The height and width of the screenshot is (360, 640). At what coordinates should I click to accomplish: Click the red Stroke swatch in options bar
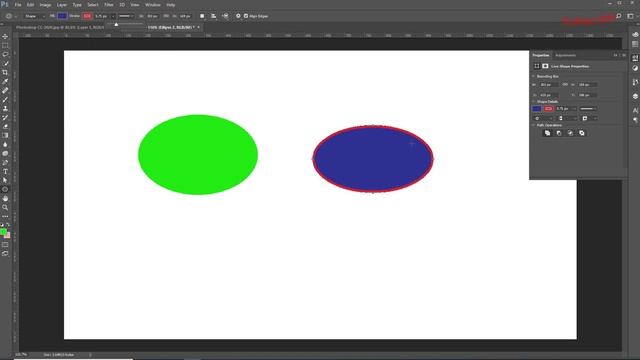point(87,16)
